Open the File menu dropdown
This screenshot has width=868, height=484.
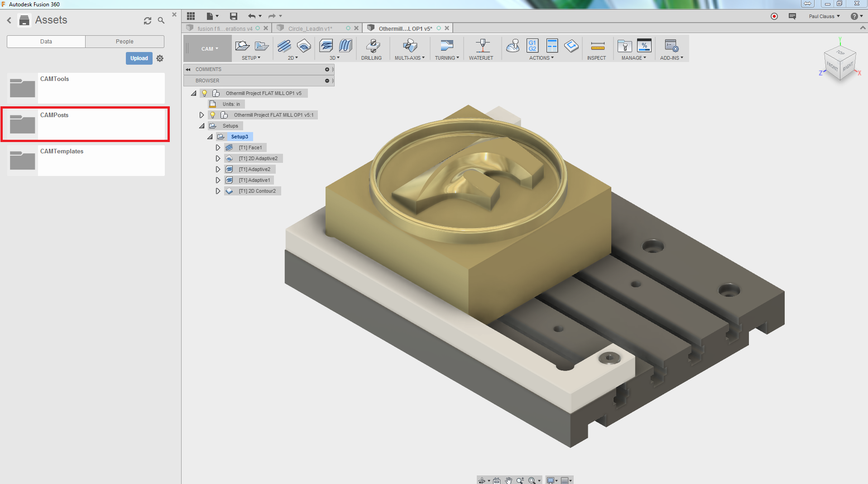212,16
